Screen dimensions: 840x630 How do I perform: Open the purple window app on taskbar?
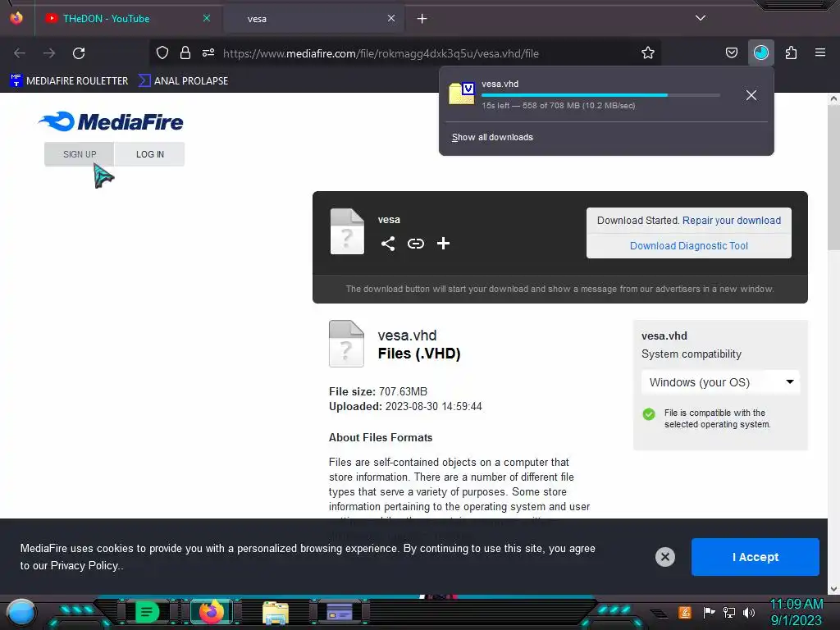coord(340,612)
